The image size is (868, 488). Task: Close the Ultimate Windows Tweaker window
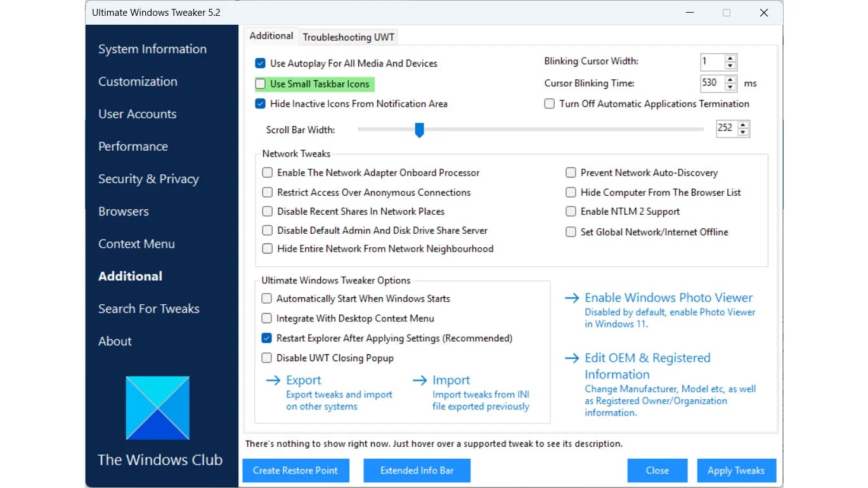click(764, 13)
